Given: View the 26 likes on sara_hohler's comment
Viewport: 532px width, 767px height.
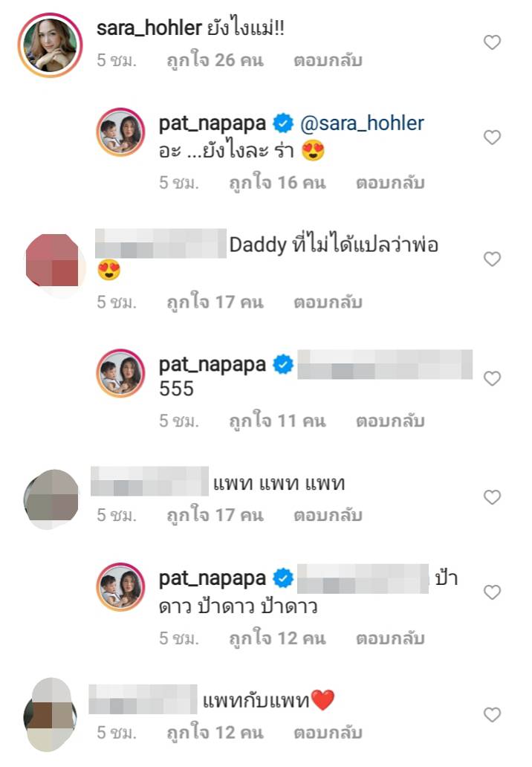Looking at the screenshot, I should pyautogui.click(x=215, y=61).
